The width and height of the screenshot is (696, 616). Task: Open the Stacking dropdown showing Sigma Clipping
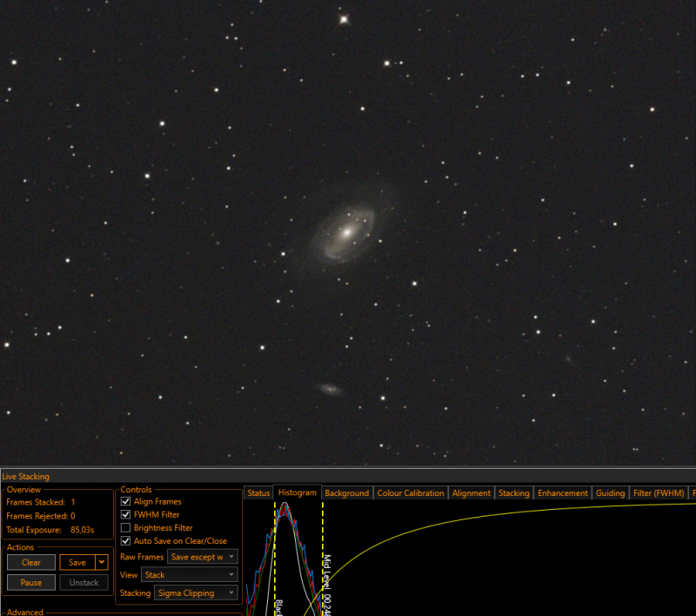(196, 593)
